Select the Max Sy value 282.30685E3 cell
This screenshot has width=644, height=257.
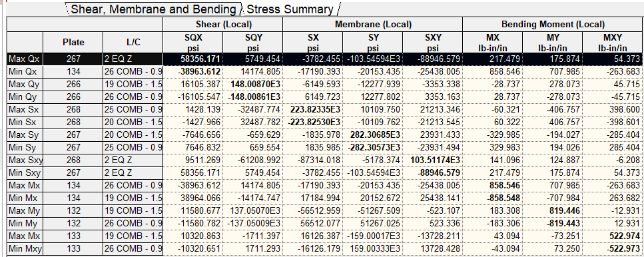[372, 134]
